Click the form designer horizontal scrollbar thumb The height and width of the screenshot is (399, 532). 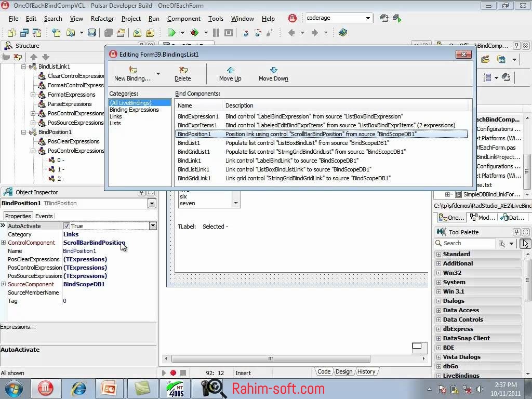[x=270, y=358]
